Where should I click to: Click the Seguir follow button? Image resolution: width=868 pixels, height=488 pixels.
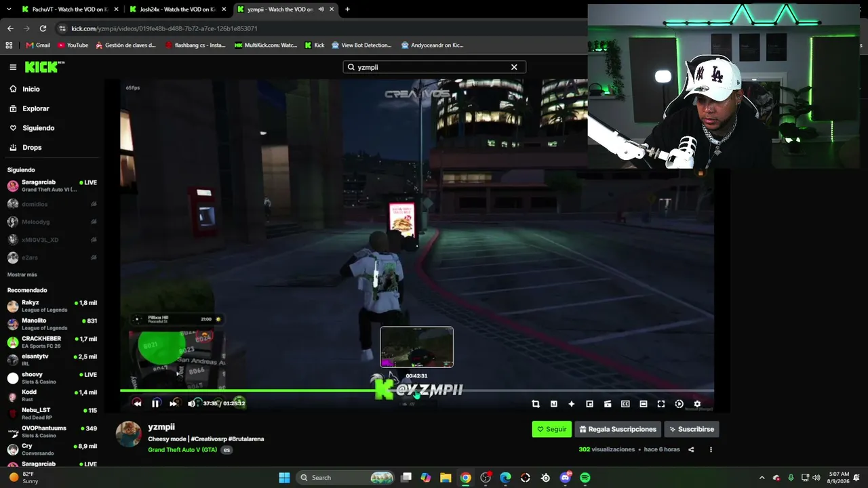(551, 429)
